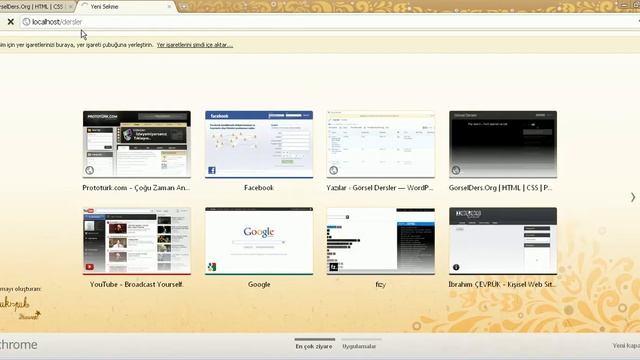Viewport: 640px width, 360px height.
Task: Open the Yazılar Görsel Dersler WordPress thumbnail
Action: point(381,144)
